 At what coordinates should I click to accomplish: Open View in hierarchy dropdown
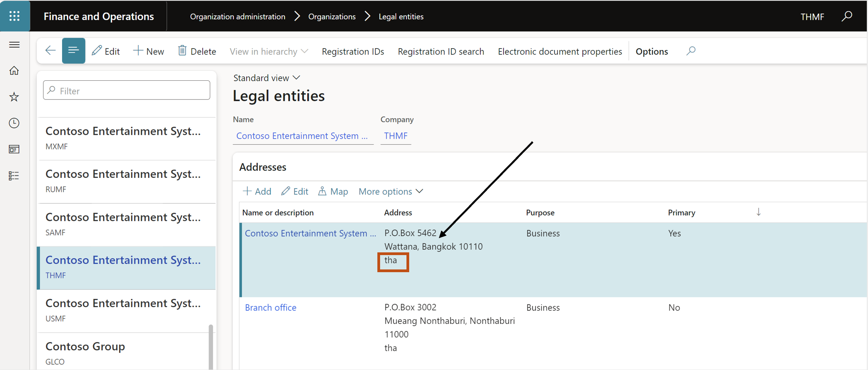point(269,51)
